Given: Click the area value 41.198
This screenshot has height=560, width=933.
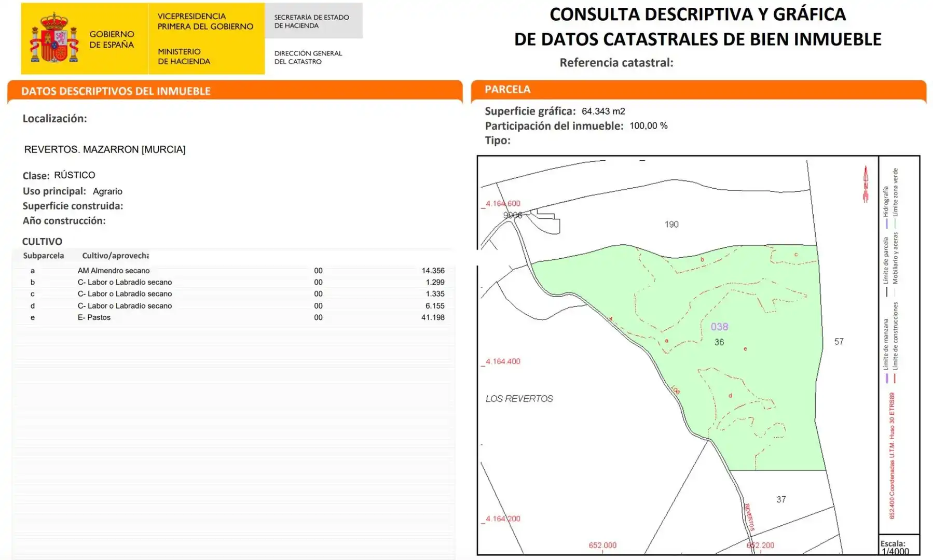Looking at the screenshot, I should (433, 317).
